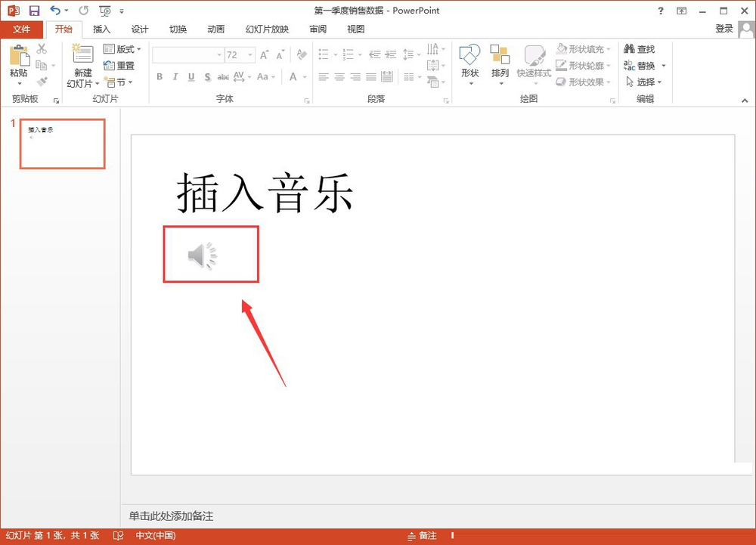Center align text
This screenshot has height=545, width=756.
(x=339, y=76)
